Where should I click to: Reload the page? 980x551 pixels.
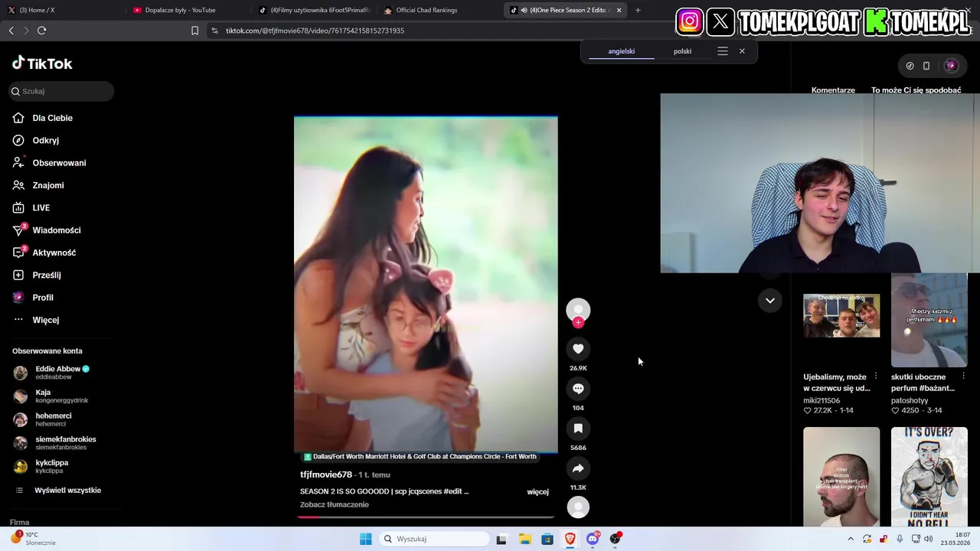pos(41,31)
